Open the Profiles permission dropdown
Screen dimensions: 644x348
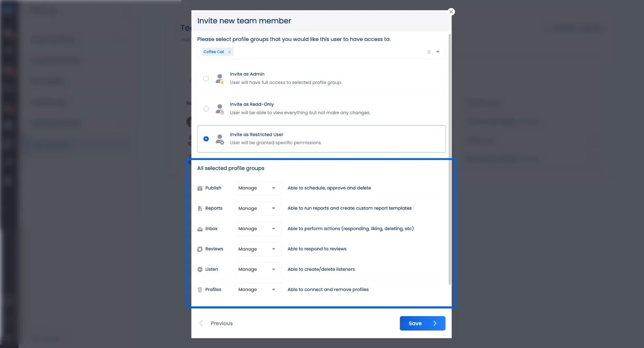tap(258, 290)
